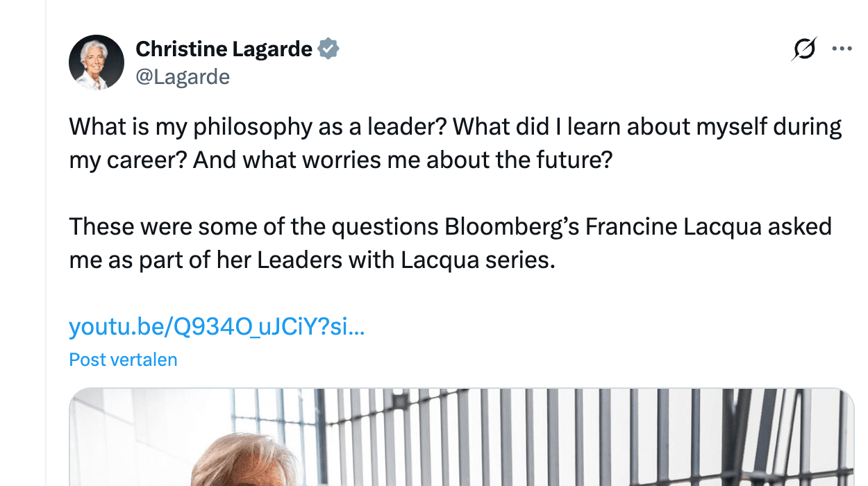Viewport: 868px width, 486px height.
Task: Open the Christine Lagarde display name link
Action: pos(224,49)
